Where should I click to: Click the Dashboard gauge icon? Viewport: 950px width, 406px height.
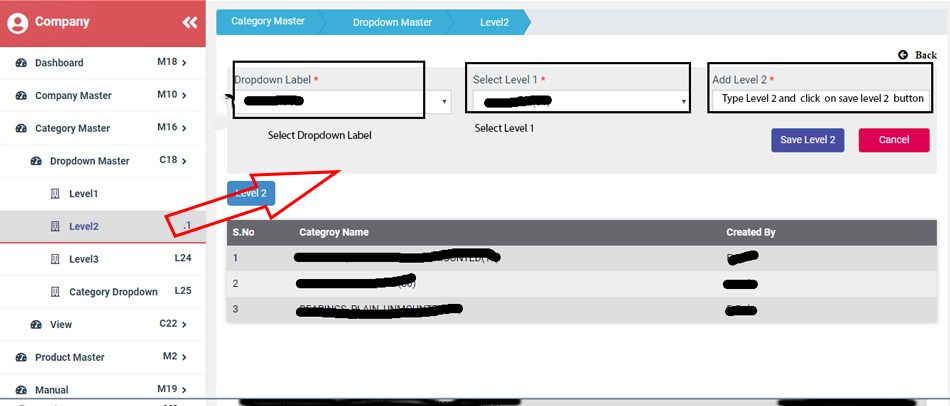[x=21, y=63]
